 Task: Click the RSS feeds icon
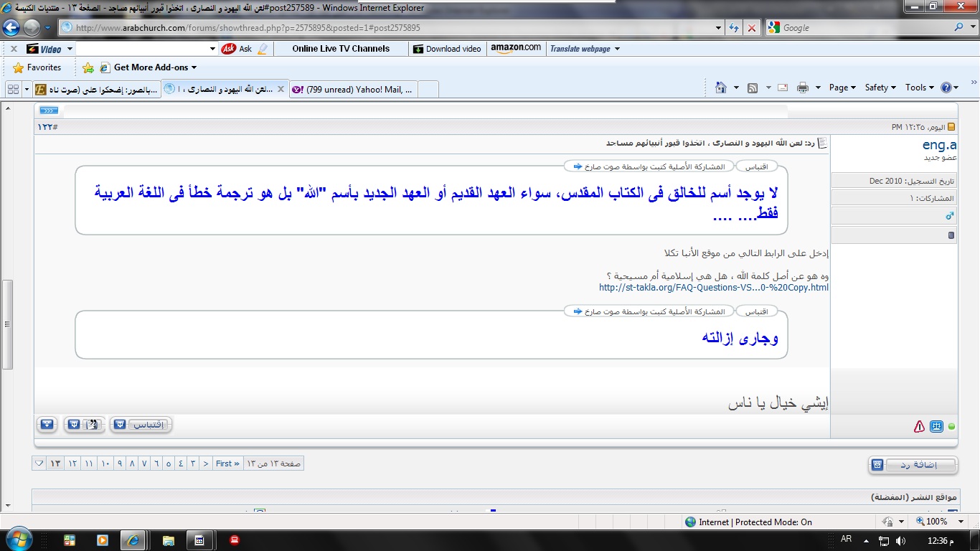click(x=753, y=88)
